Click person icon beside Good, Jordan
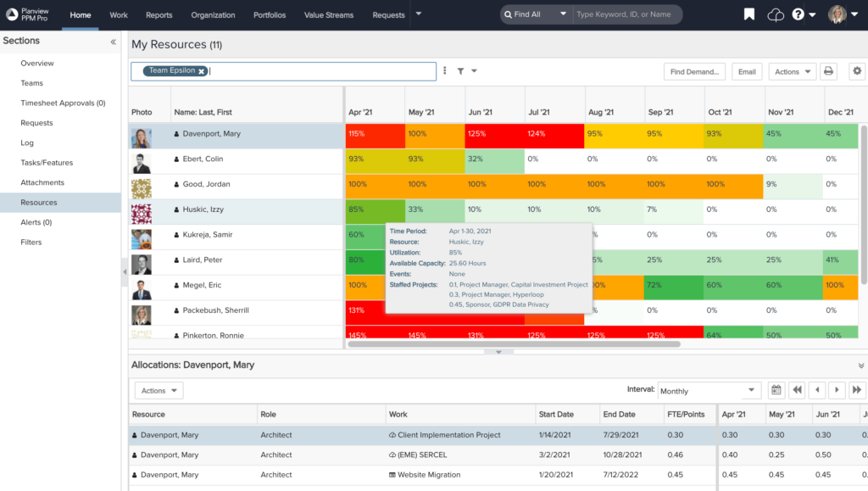Image resolution: width=868 pixels, height=491 pixels. (176, 184)
